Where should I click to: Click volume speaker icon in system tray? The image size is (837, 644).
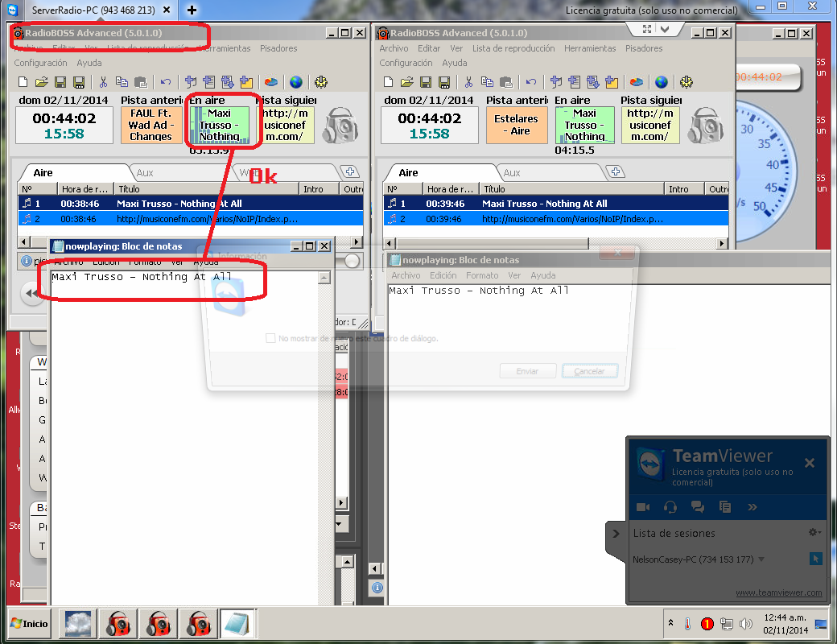746,623
